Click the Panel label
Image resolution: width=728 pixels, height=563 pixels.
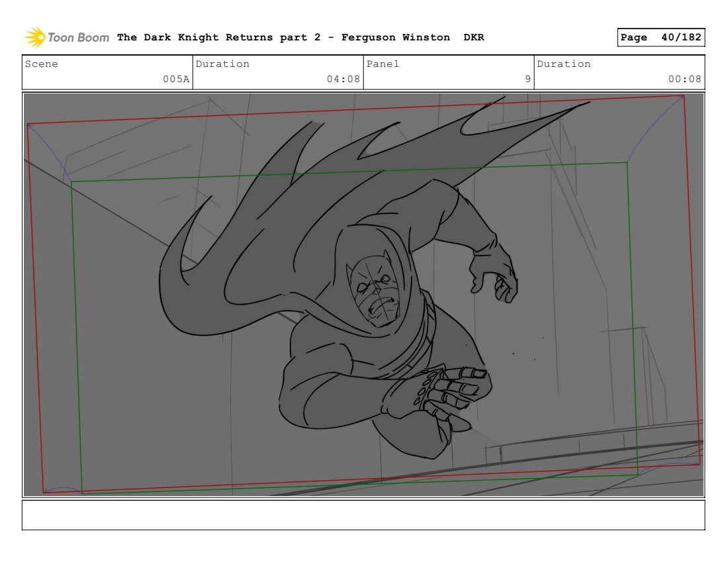(x=383, y=64)
